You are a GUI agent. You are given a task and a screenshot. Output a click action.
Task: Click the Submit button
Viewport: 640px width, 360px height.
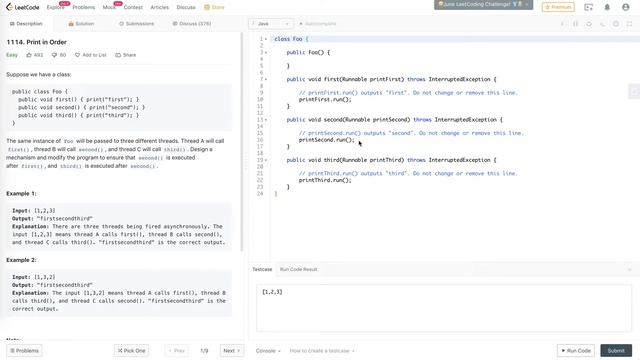point(616,351)
